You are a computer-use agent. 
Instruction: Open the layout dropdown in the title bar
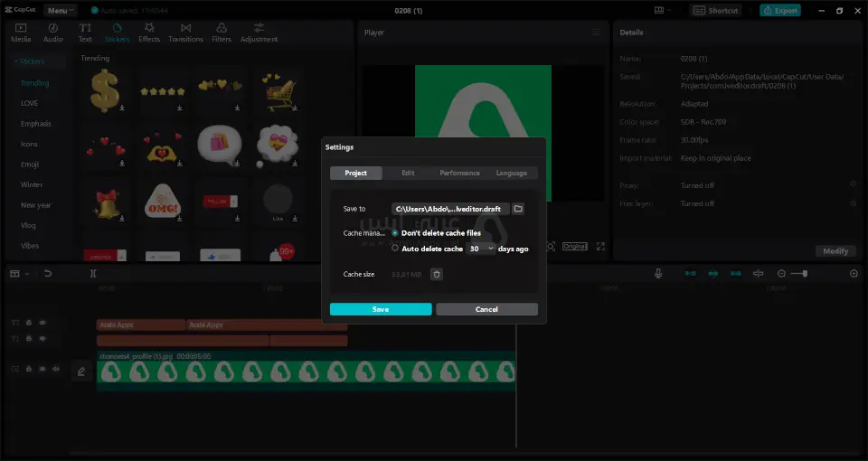(x=661, y=11)
